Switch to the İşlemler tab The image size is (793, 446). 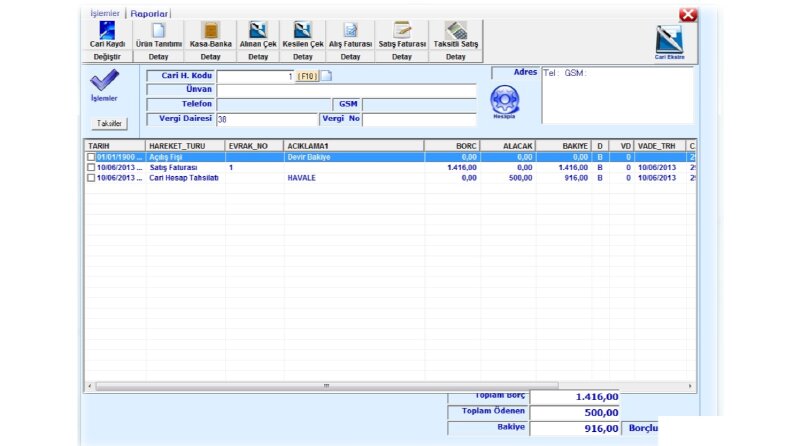[x=105, y=13]
